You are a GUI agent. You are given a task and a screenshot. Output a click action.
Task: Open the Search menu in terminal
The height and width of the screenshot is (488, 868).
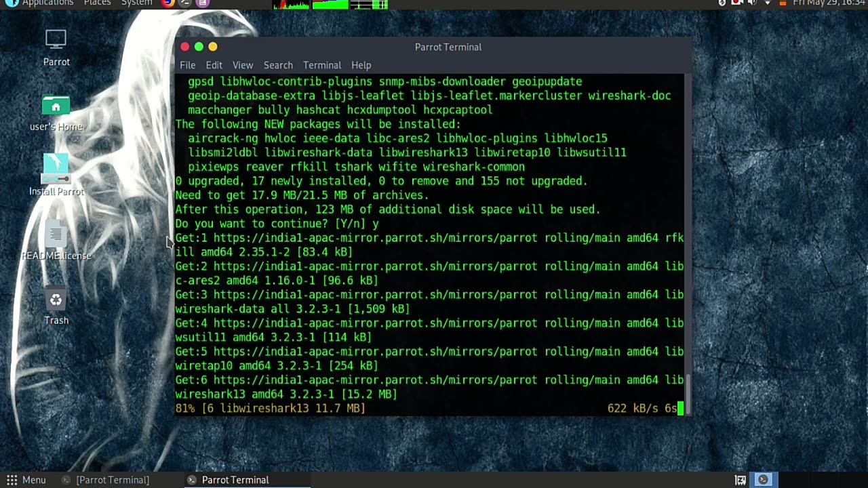tap(278, 65)
